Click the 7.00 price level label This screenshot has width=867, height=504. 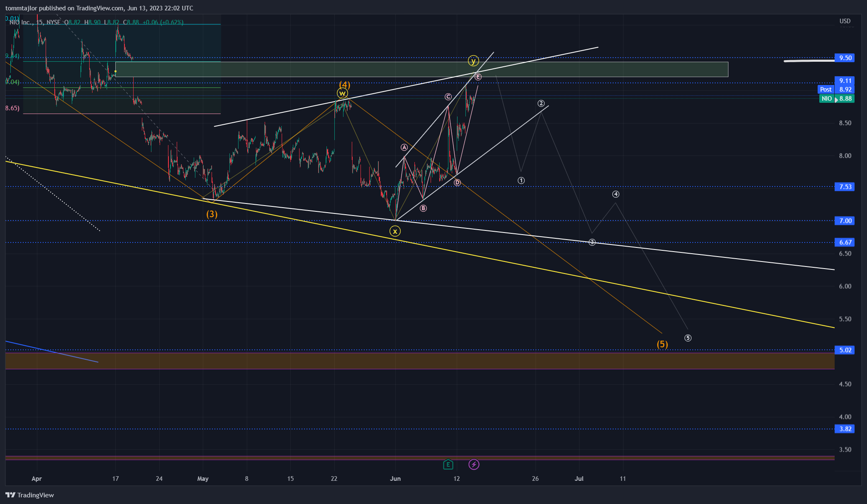point(845,220)
